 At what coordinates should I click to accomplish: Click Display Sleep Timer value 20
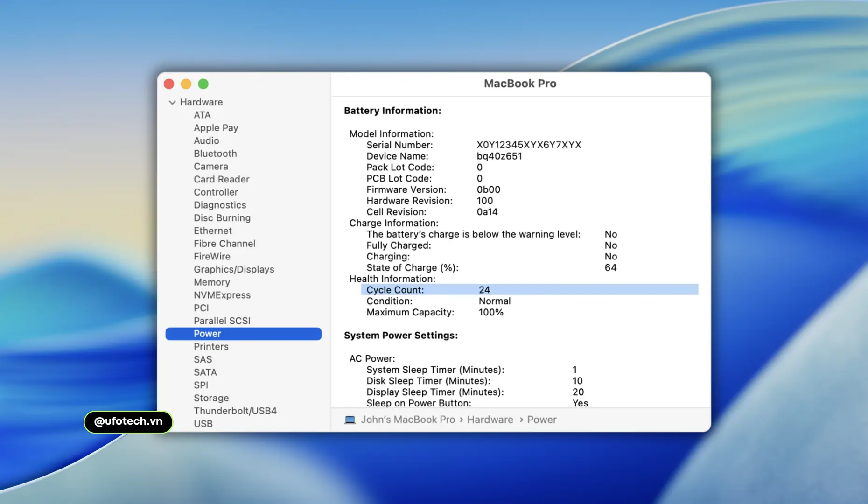[578, 392]
